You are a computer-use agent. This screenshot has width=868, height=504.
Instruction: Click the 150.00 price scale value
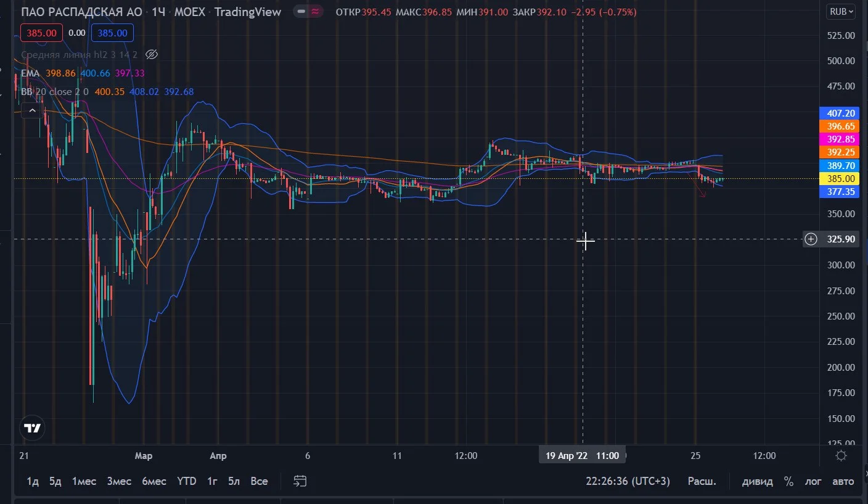[x=841, y=419]
